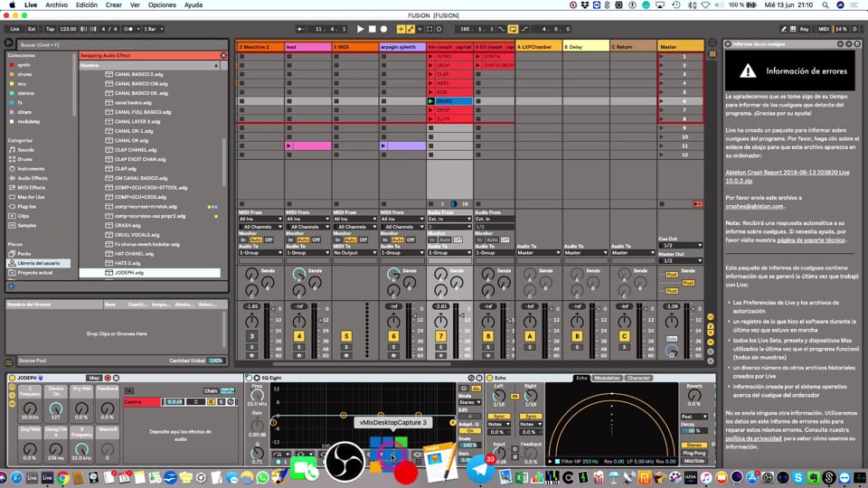868x488 pixels.
Task: Toggle the Ext sync button
Action: click(33, 29)
